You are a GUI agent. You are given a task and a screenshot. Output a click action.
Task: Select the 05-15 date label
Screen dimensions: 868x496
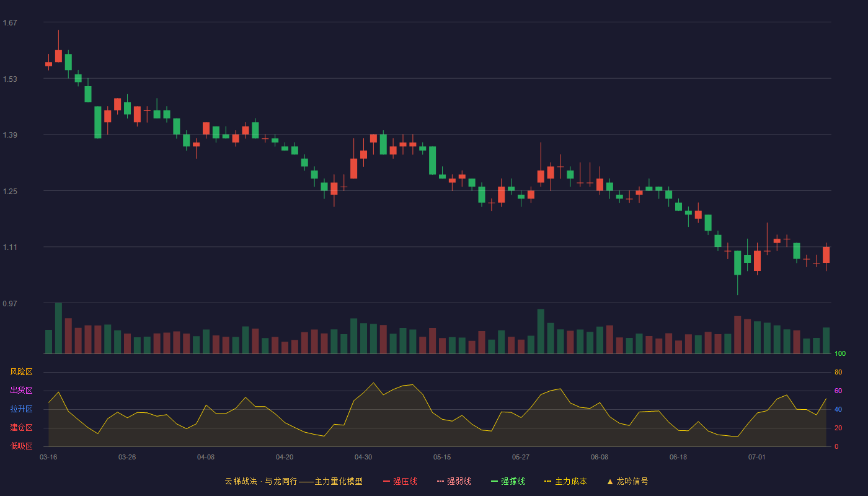pyautogui.click(x=442, y=457)
